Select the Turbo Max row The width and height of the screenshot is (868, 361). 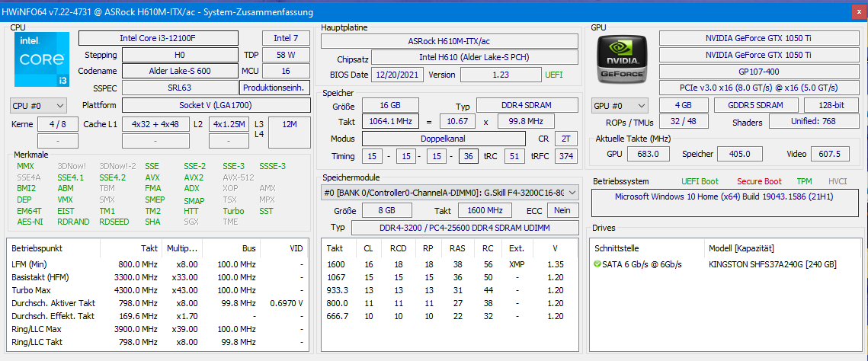[158, 289]
